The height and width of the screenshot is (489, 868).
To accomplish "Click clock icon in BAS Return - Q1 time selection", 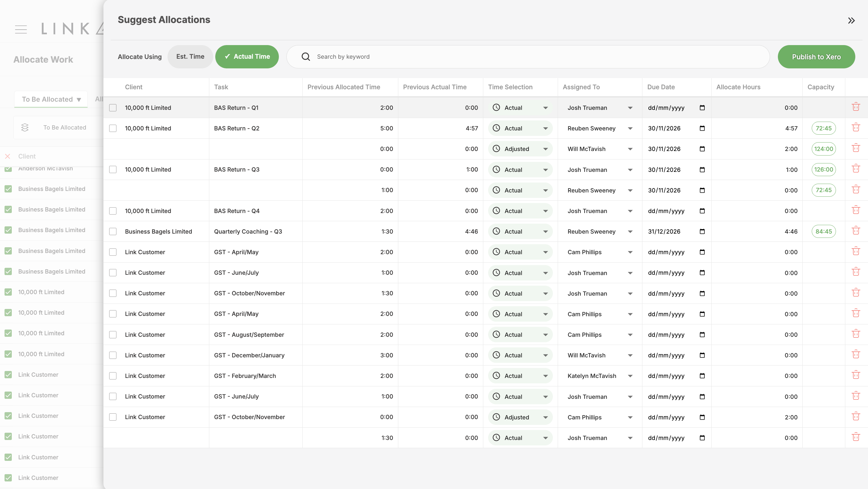I will [x=496, y=107].
